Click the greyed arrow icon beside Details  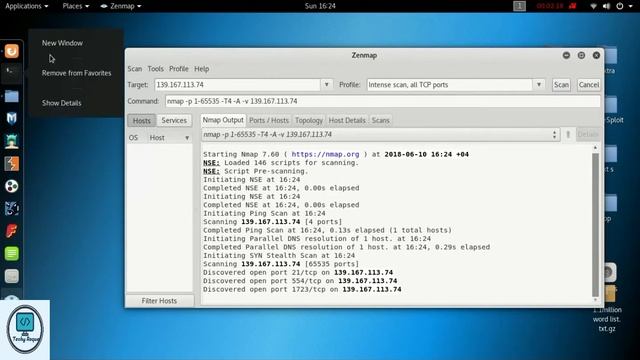coord(568,134)
